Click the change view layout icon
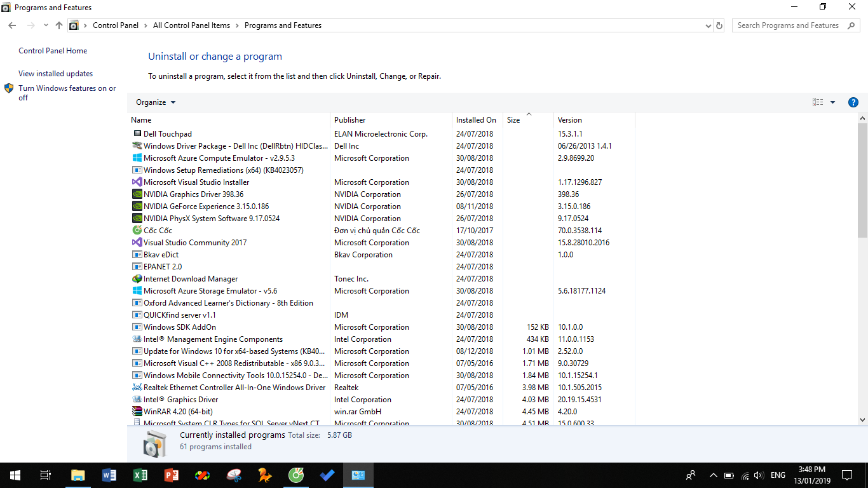The width and height of the screenshot is (868, 488). (818, 102)
